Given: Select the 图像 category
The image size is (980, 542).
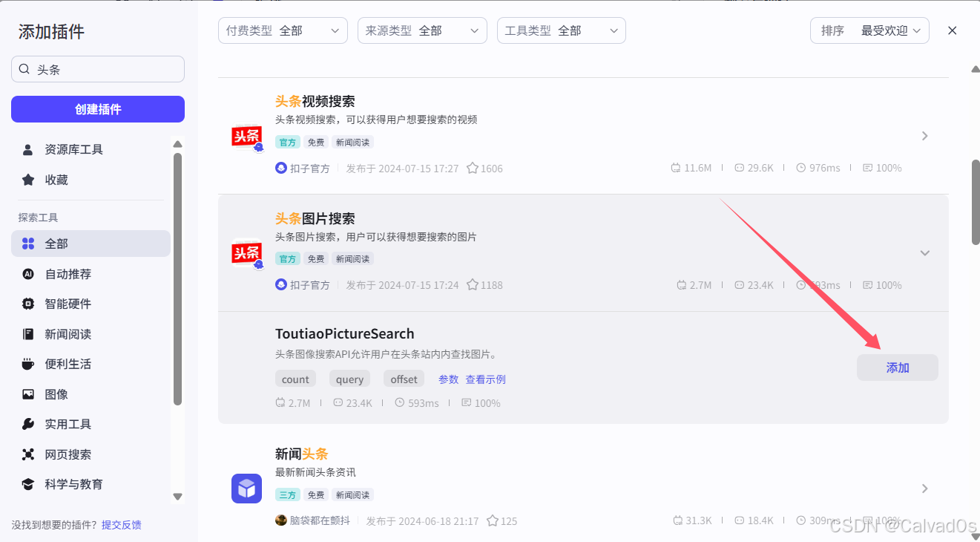Looking at the screenshot, I should pyautogui.click(x=91, y=394).
